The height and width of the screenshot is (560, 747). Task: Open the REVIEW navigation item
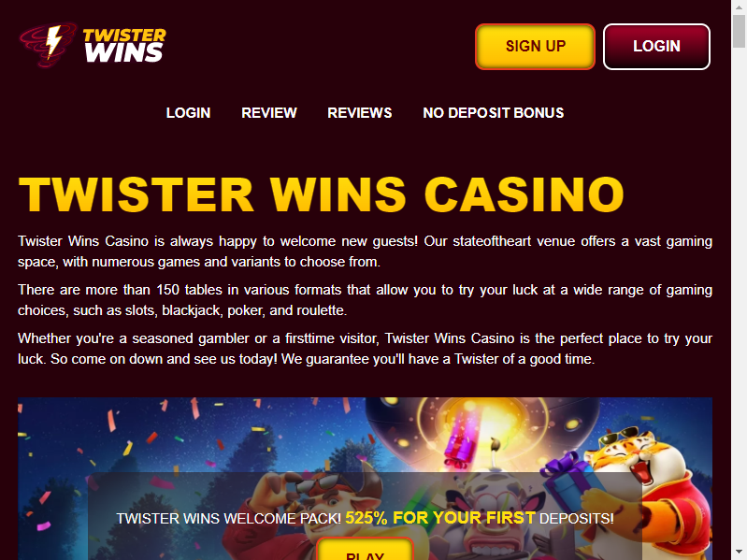coord(269,113)
